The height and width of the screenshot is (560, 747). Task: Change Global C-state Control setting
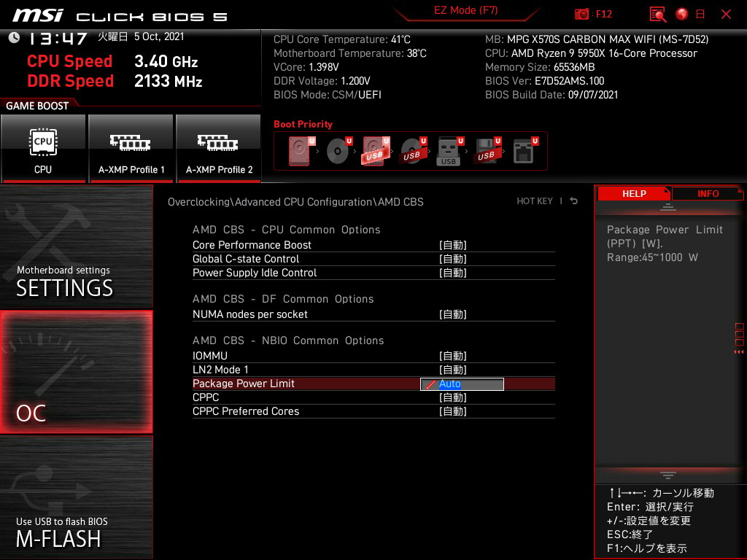pyautogui.click(x=373, y=259)
